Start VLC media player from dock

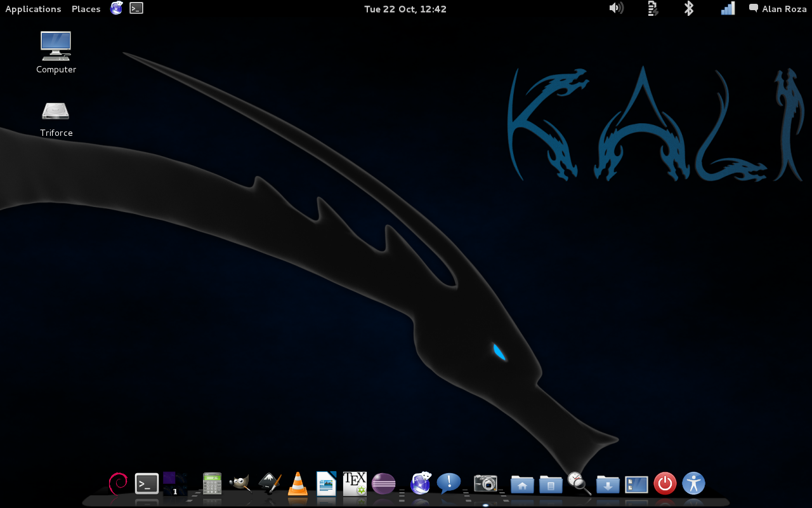pyautogui.click(x=298, y=484)
